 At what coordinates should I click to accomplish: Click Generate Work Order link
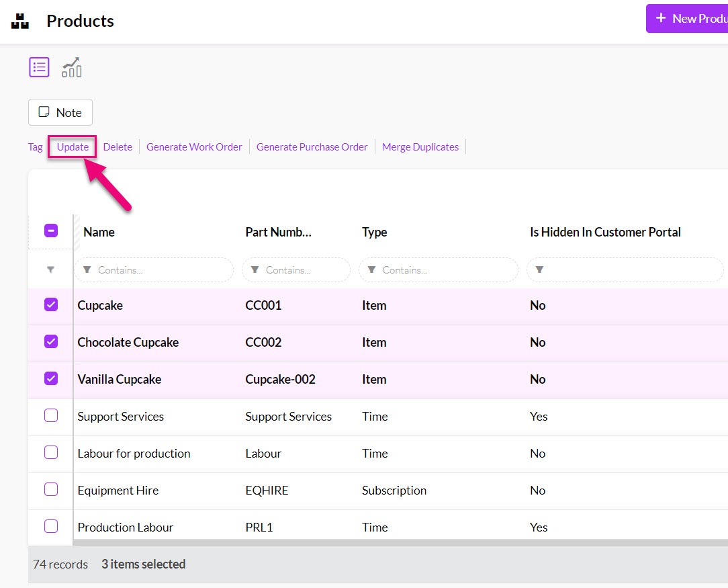194,146
